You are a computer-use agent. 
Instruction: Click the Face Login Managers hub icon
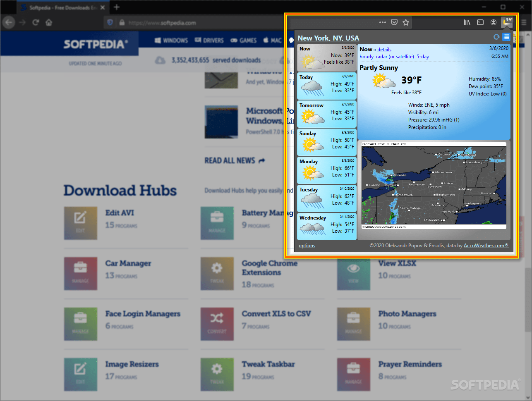pos(81,324)
